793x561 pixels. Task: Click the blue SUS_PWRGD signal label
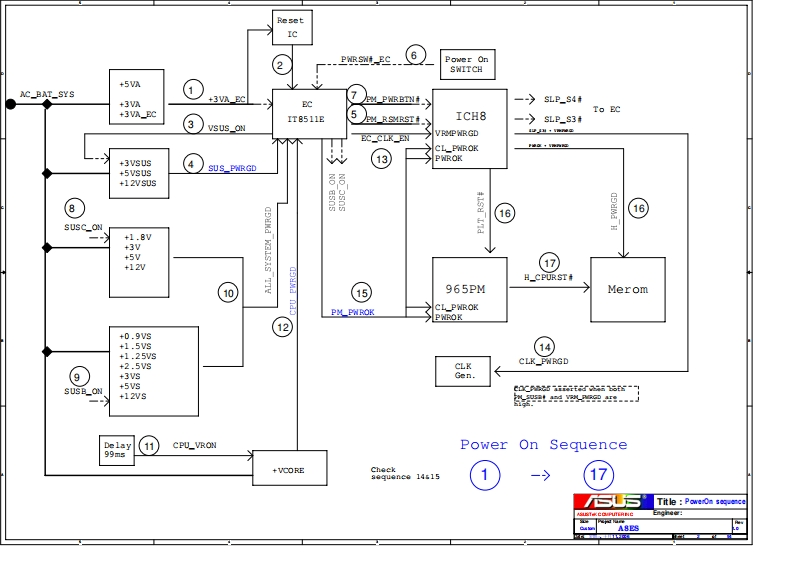(x=232, y=170)
